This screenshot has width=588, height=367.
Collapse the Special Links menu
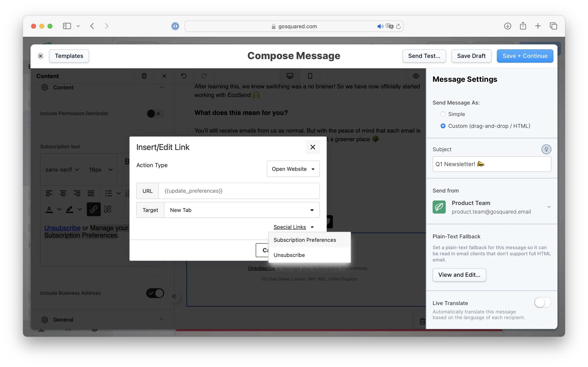click(x=293, y=227)
